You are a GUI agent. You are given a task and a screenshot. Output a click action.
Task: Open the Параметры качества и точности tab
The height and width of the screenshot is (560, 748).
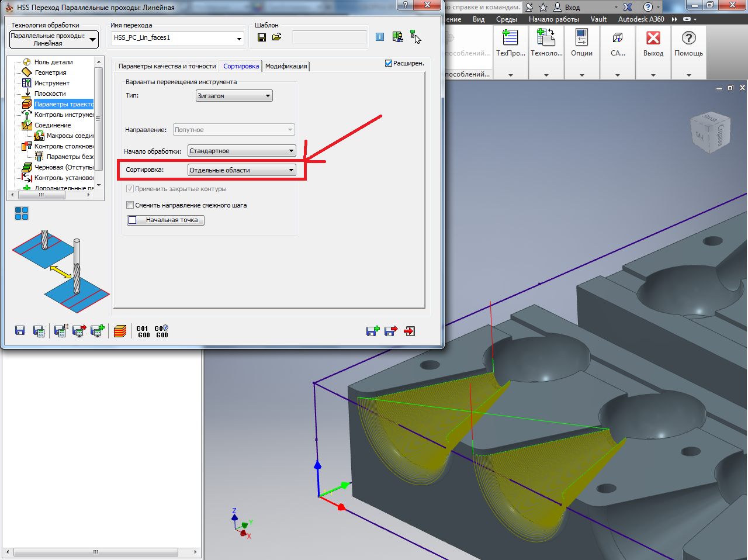(x=167, y=66)
